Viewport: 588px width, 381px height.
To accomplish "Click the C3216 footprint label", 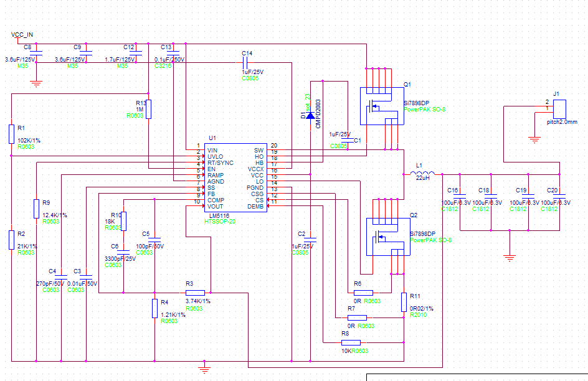I will [163, 66].
